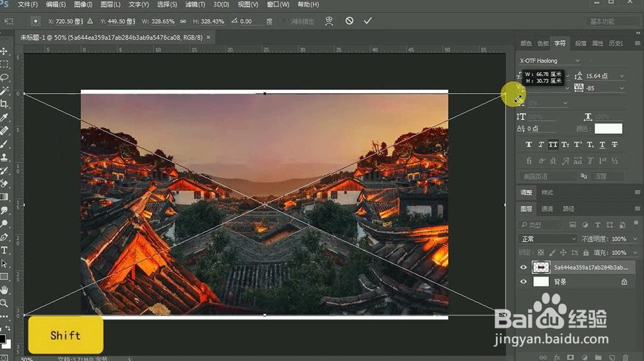Switch to warp mode icon in options bar
The width and height of the screenshot is (644, 361).
[x=329, y=21]
